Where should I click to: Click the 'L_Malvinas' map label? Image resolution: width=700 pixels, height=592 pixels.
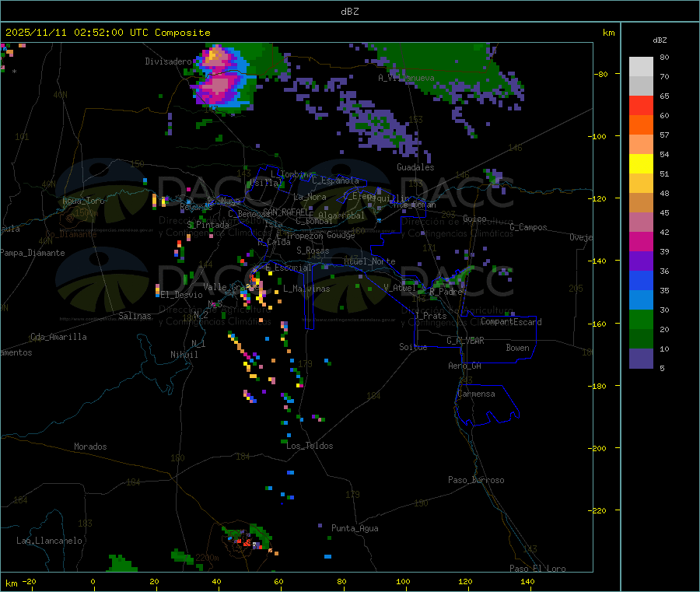306,289
